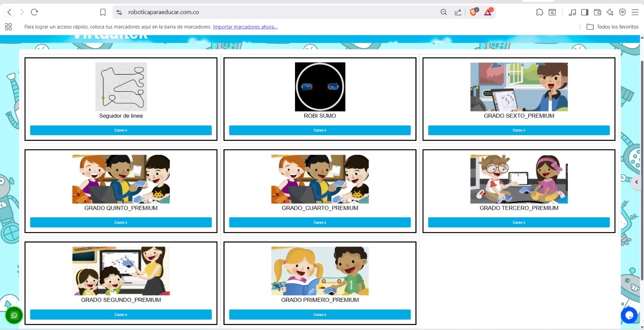Click GRADO SEXTO_PREMIUM title
The width and height of the screenshot is (644, 330).
click(x=519, y=116)
